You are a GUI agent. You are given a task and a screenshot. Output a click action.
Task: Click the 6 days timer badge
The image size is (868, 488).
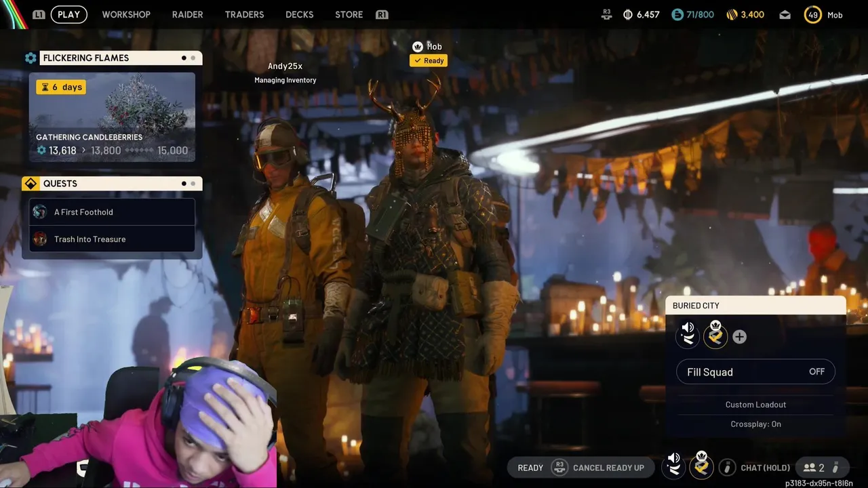pyautogui.click(x=60, y=87)
